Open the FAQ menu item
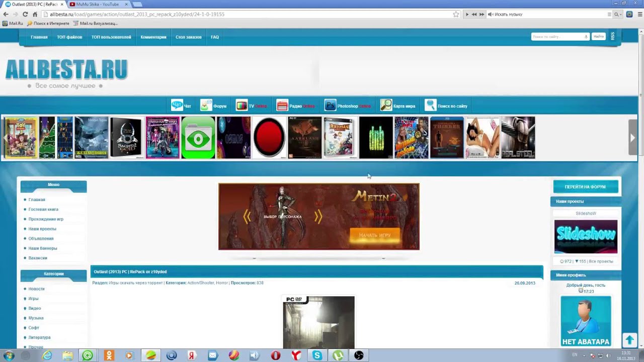 tap(215, 37)
